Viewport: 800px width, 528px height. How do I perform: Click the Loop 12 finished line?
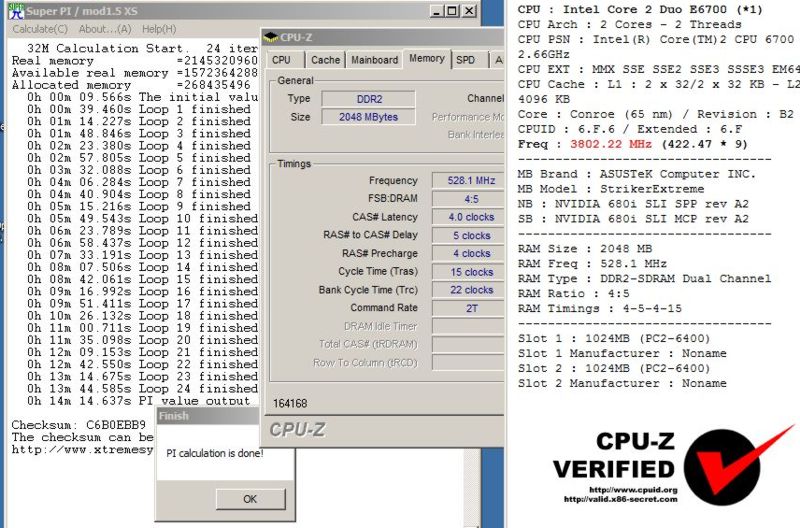pos(142,243)
